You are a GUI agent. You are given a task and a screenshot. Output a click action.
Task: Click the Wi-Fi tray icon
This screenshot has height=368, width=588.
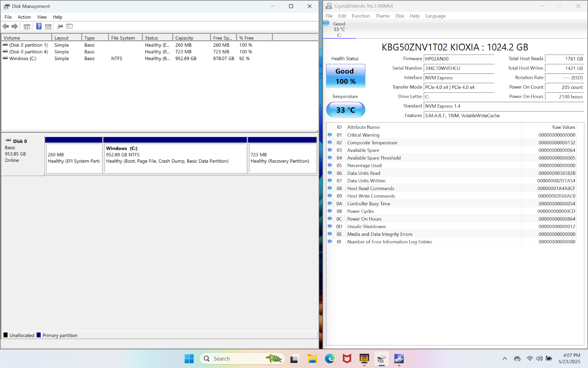[x=530, y=359]
